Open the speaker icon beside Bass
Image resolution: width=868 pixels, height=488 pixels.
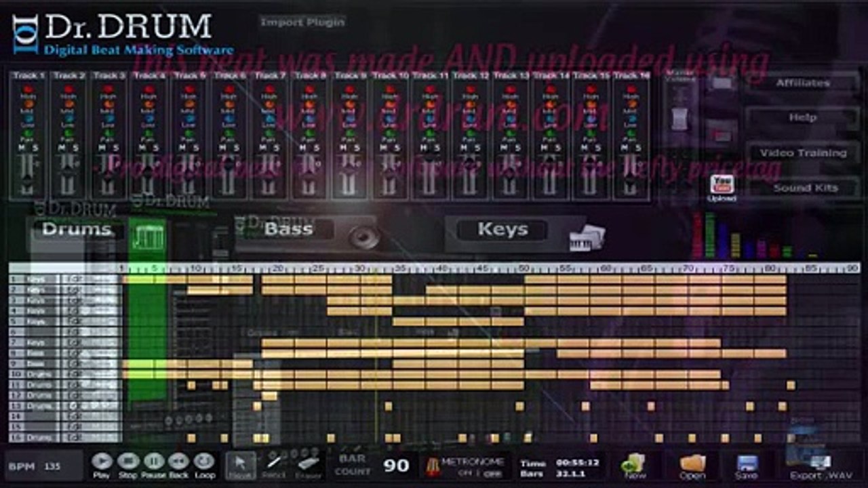(x=364, y=236)
